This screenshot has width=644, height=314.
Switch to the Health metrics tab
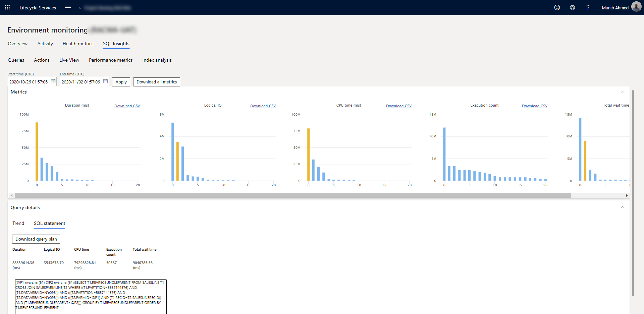click(78, 44)
